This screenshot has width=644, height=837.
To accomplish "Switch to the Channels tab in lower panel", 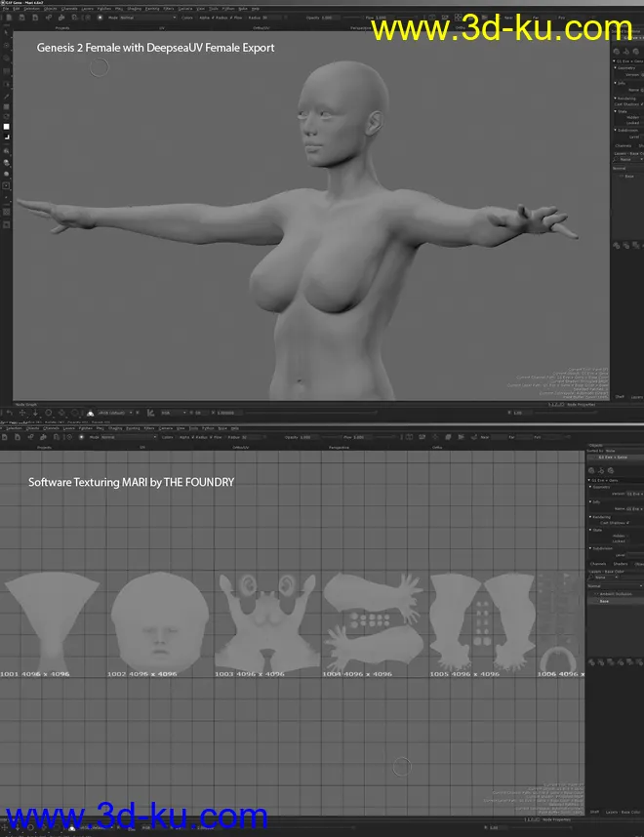I will (597, 563).
